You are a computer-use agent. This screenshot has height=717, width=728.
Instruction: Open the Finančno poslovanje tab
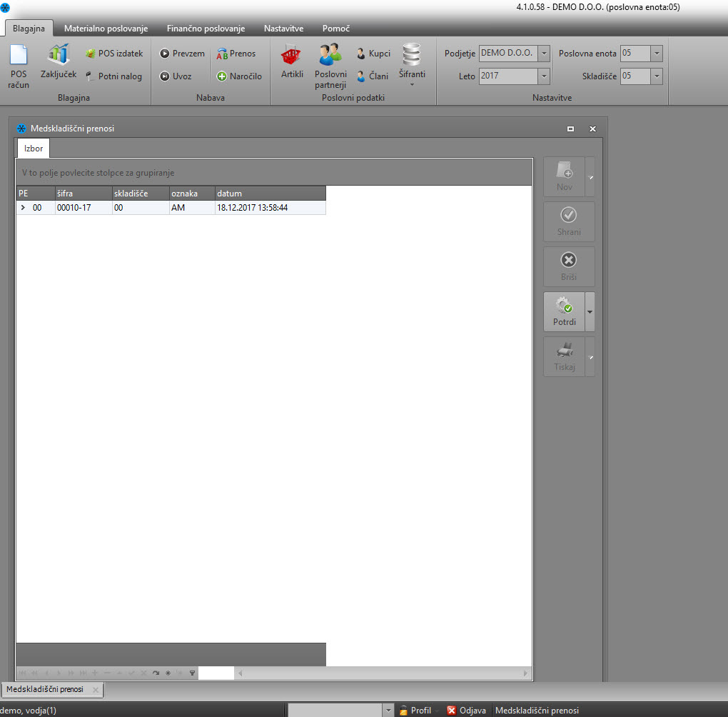coord(206,29)
